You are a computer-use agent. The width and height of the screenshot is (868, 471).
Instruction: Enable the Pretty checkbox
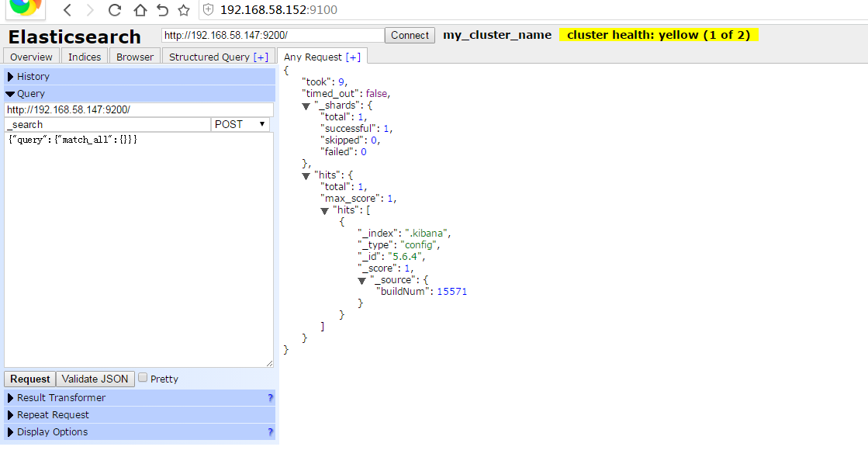143,378
